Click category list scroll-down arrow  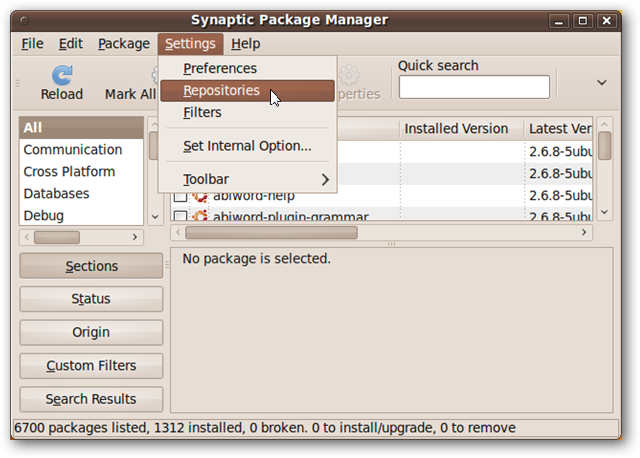pos(155,216)
